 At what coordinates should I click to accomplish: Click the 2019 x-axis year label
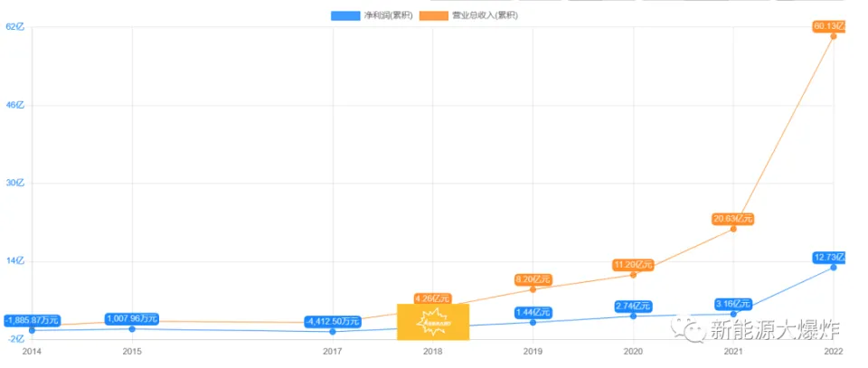pos(533,351)
